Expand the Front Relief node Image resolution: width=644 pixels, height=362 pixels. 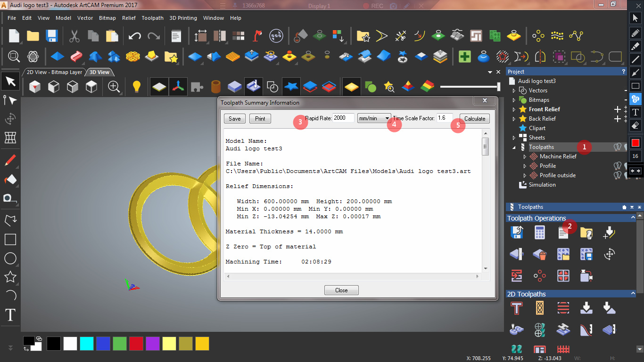(x=514, y=109)
